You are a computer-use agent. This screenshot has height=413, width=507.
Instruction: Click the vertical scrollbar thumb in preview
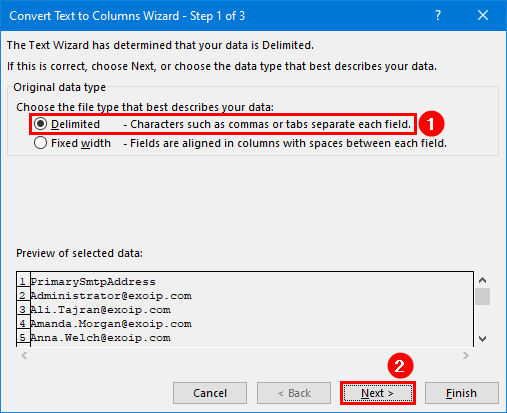(482, 296)
